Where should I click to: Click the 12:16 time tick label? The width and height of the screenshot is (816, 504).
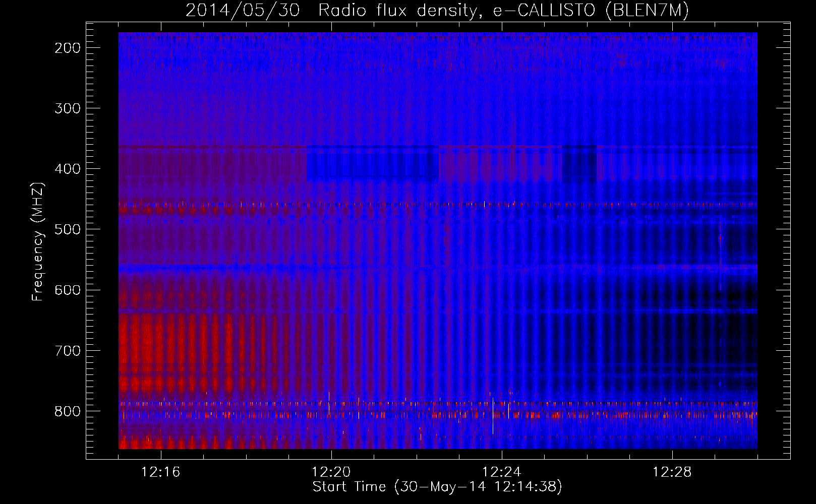160,472
